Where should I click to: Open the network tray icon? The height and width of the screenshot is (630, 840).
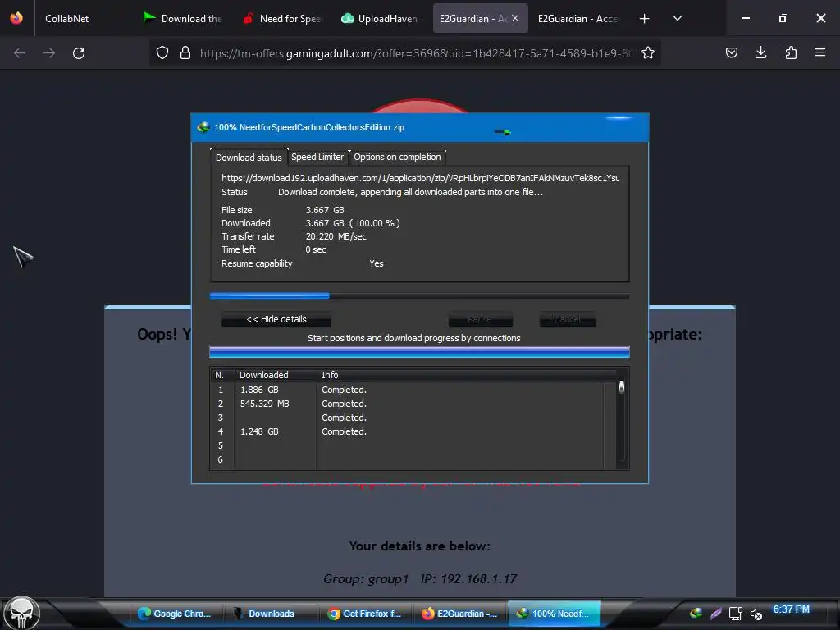tap(736, 614)
